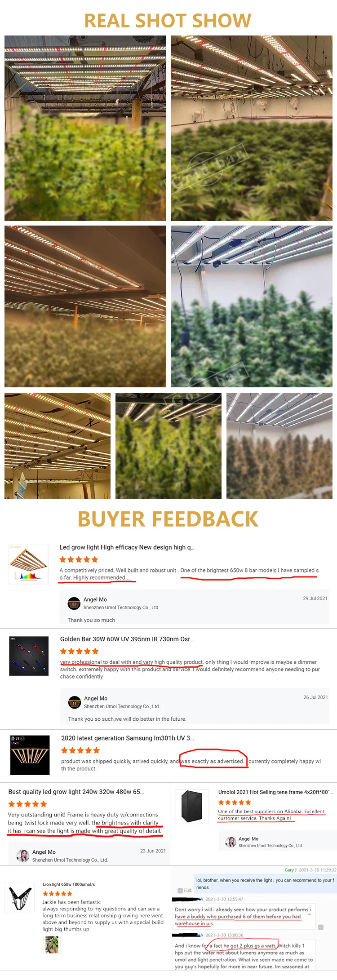The image size is (337, 980).
Task: Click Angel Mo photo under grow tent review
Action: tap(231, 842)
